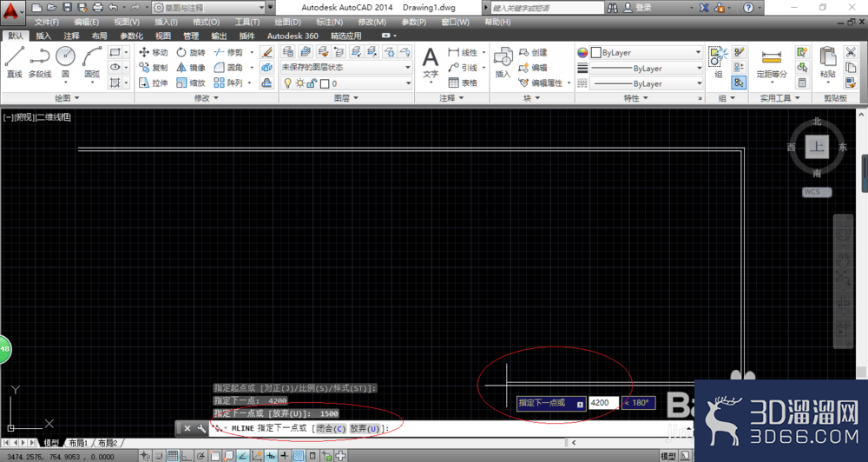Click 登录 sign-in button in title bar
Viewport: 868px width, 462px height.
click(637, 8)
